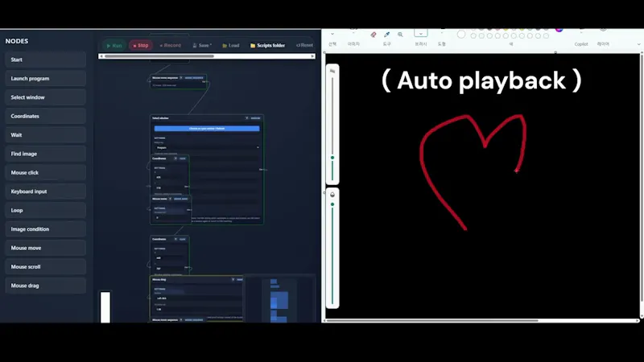Add a Coordinates node from the Nodes list
Image resolution: width=644 pixels, height=362 pixels.
pyautogui.click(x=46, y=116)
